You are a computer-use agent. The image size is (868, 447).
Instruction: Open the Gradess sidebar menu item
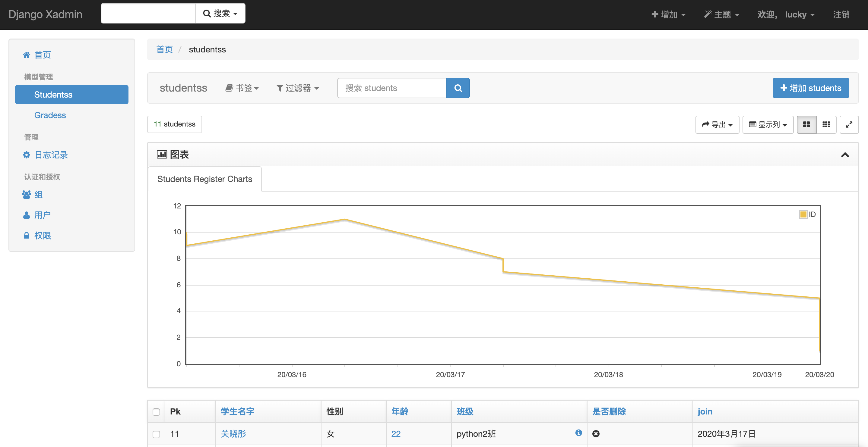(50, 115)
